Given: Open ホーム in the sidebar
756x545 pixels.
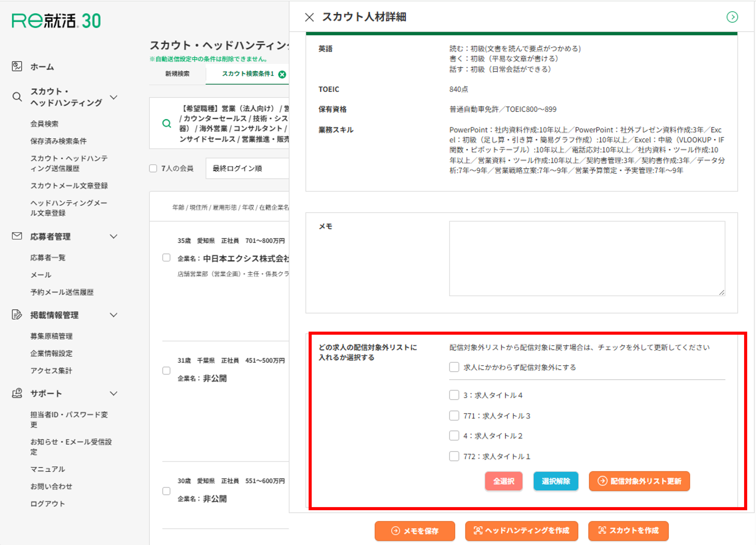Looking at the screenshot, I should (x=42, y=67).
